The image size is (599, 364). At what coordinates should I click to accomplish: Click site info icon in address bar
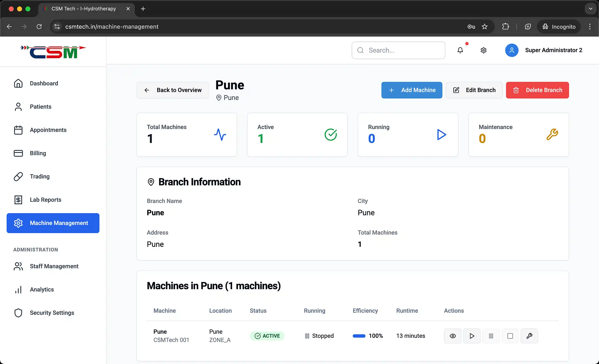pos(57,27)
